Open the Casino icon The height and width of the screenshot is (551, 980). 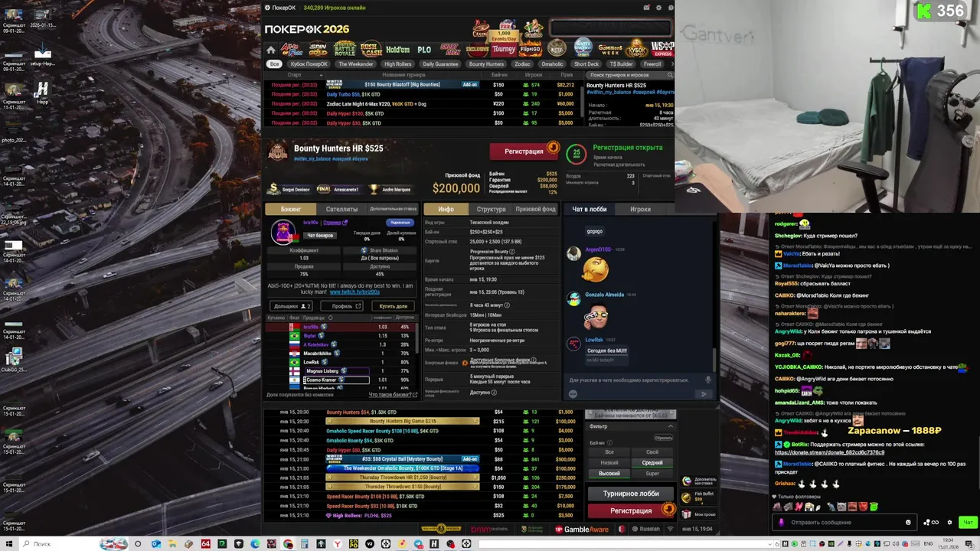(480, 29)
